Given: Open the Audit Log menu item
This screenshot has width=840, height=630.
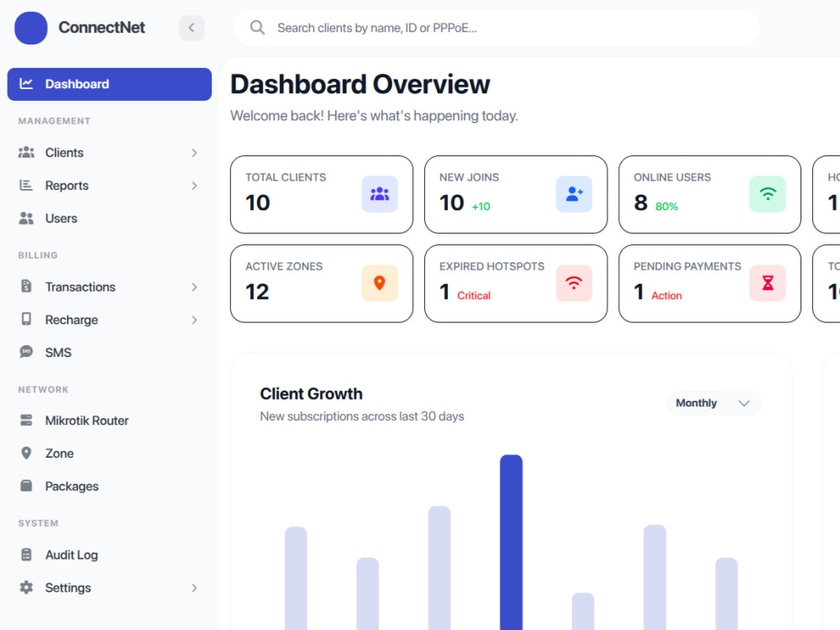Looking at the screenshot, I should click(109, 555).
